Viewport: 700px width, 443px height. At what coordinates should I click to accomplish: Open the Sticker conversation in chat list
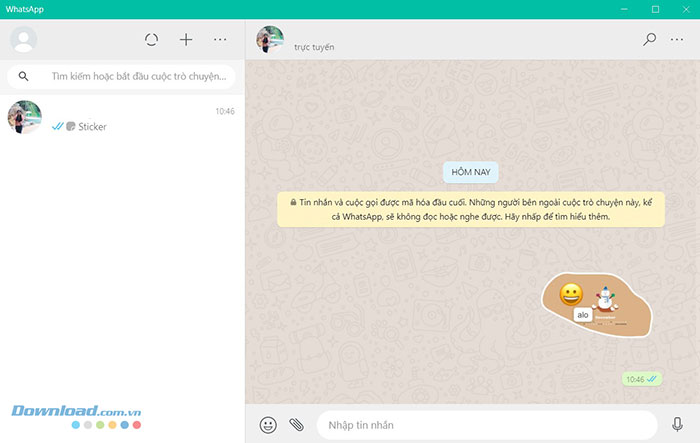click(x=121, y=117)
